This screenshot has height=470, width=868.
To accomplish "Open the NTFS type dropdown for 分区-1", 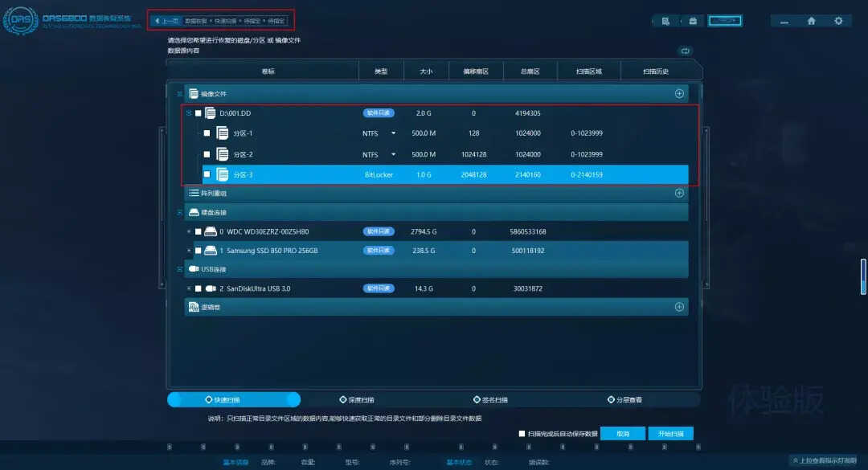I will (393, 133).
